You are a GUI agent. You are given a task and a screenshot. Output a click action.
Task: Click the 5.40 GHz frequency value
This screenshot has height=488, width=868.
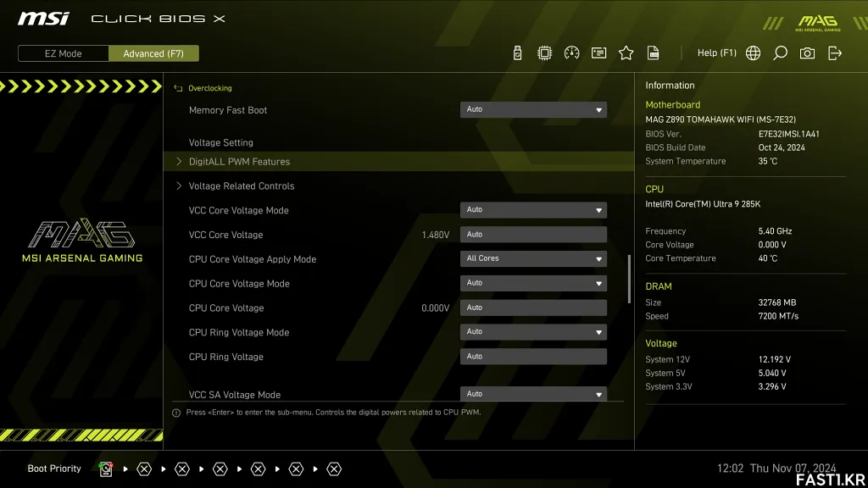[x=775, y=231]
